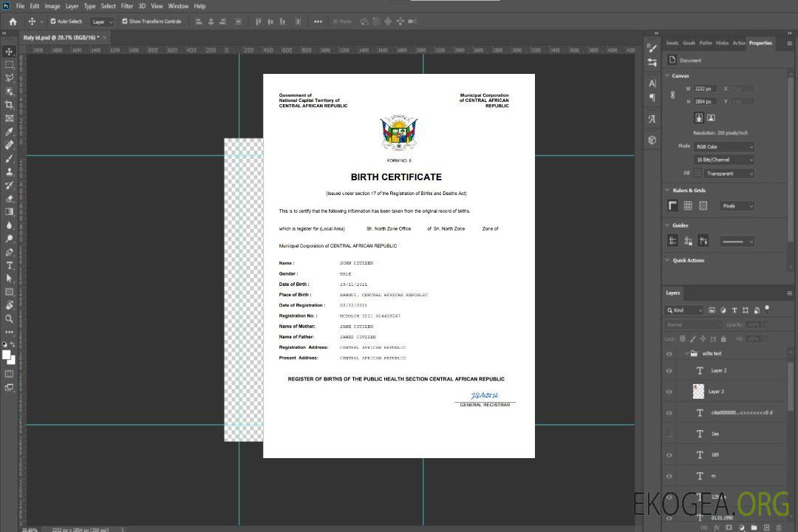The height and width of the screenshot is (532, 798).
Task: Select the Move tool in the toolbox
Action: [9, 52]
